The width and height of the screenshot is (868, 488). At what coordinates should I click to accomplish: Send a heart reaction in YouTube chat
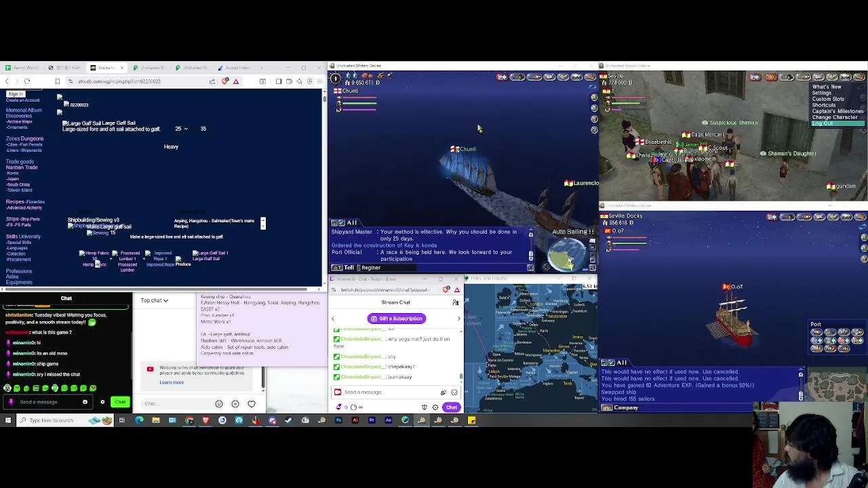click(252, 404)
